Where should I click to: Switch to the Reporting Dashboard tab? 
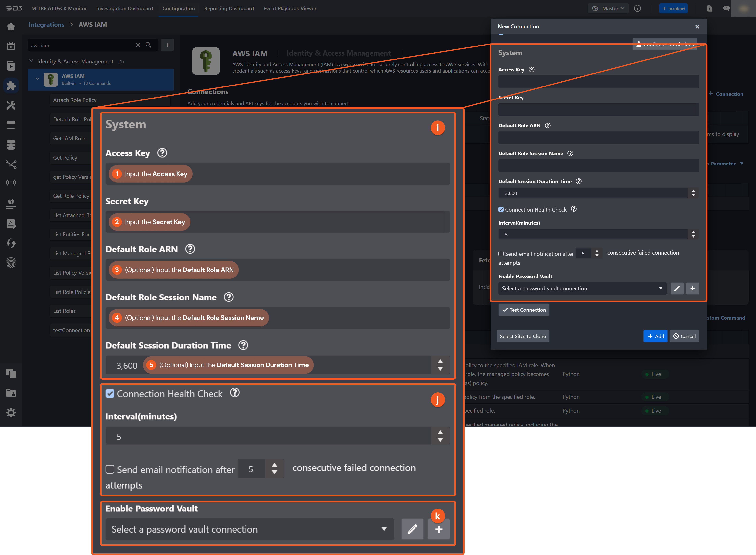(229, 8)
